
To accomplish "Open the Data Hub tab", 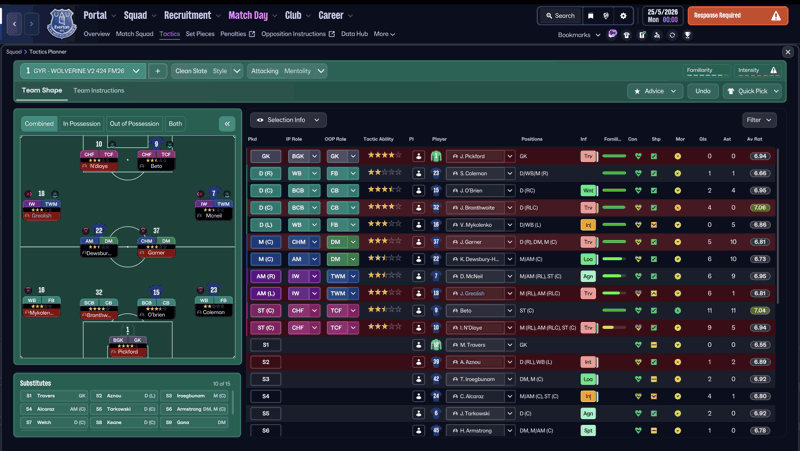I will [354, 34].
